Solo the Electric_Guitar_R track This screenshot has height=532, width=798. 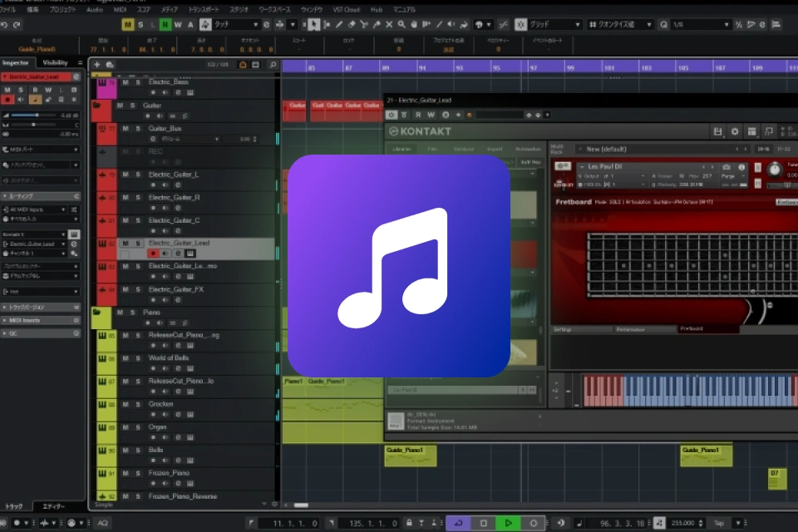(138, 198)
